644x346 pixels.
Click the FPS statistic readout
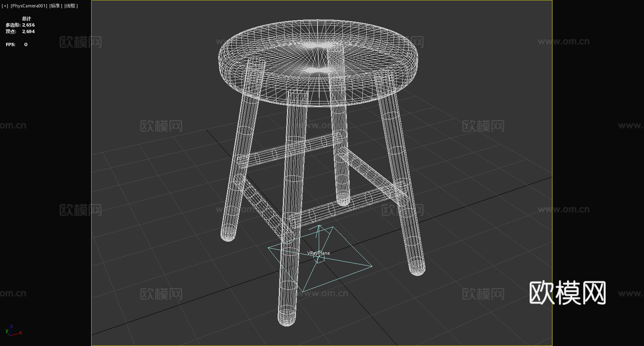click(17, 44)
